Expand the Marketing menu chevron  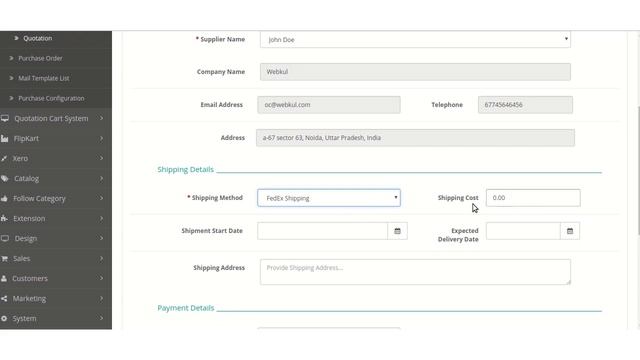(101, 298)
